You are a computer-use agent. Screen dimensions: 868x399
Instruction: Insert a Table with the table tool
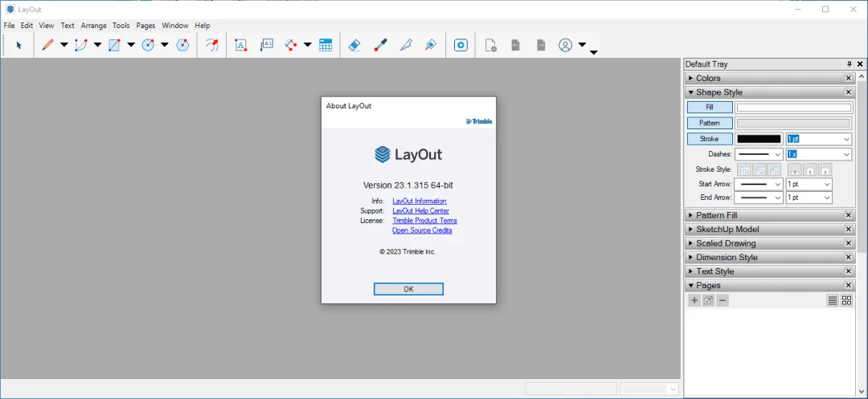tap(325, 45)
